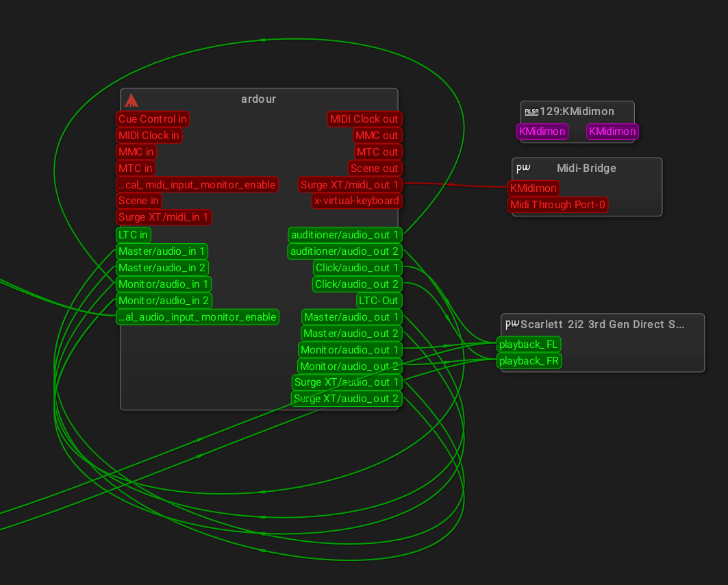
Task: Select the Master/audio_in 1 port
Action: [162, 251]
